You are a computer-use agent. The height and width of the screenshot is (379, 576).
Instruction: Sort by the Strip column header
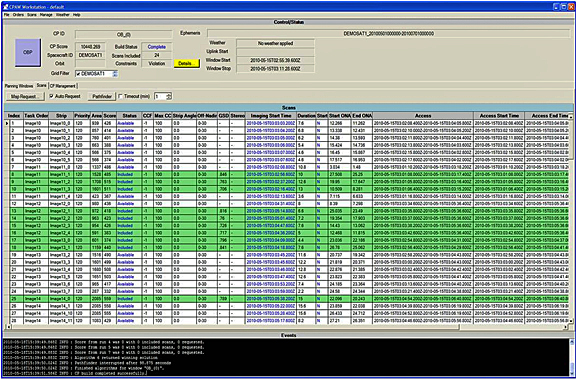click(x=61, y=116)
